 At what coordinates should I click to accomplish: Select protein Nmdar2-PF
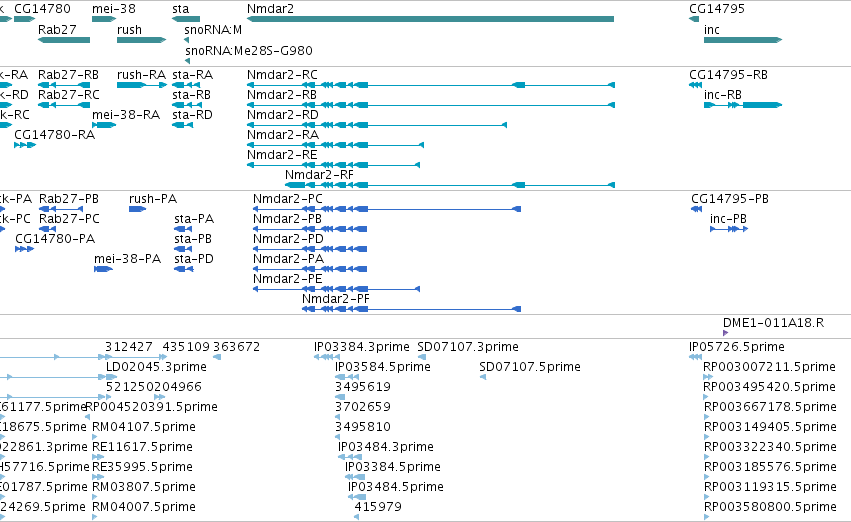411,309
